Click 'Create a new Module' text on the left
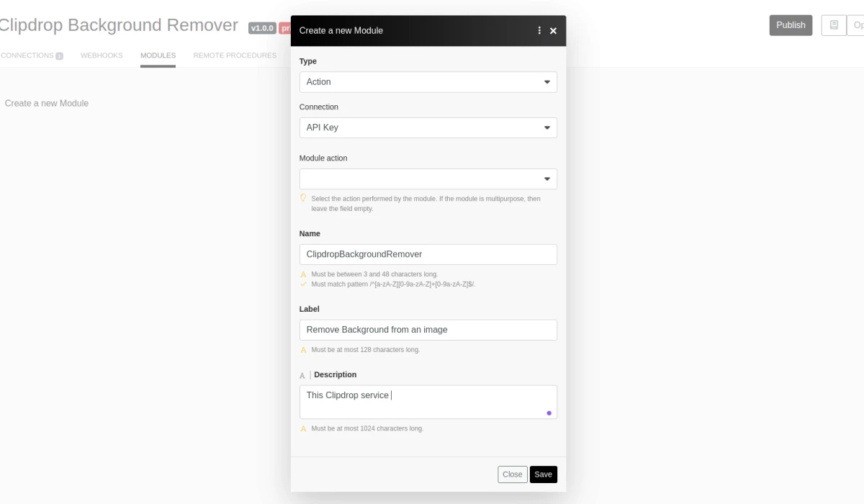Image resolution: width=864 pixels, height=504 pixels. tap(48, 103)
